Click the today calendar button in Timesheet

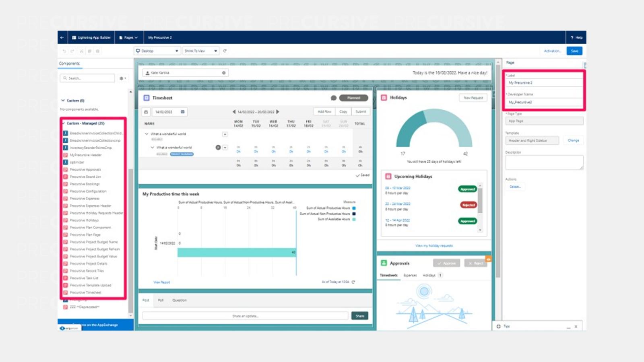[146, 112]
